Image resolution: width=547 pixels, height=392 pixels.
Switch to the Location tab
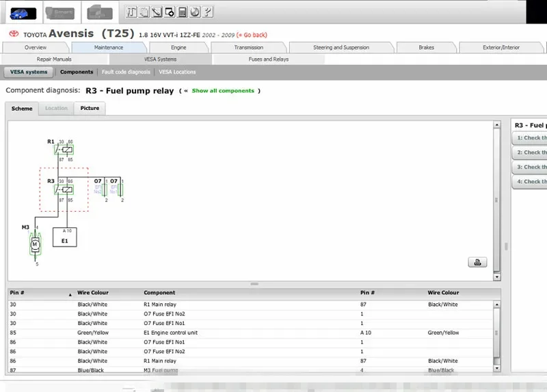pos(56,109)
